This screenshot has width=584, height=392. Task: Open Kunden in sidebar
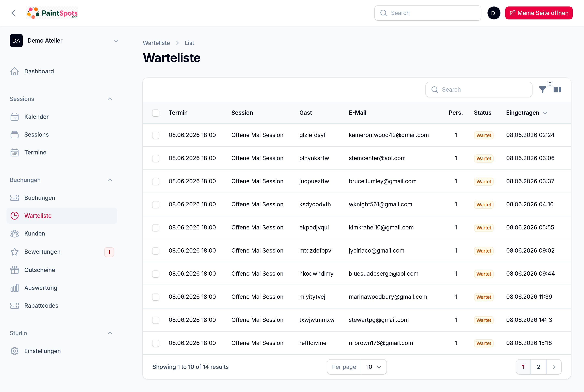click(x=61, y=233)
